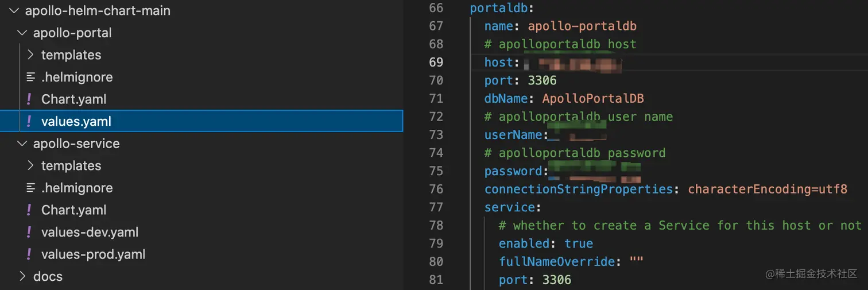Screen dimensions: 868x290
Task: Click Chart.yaml YAML icon under apollo-service
Action: (x=29, y=210)
